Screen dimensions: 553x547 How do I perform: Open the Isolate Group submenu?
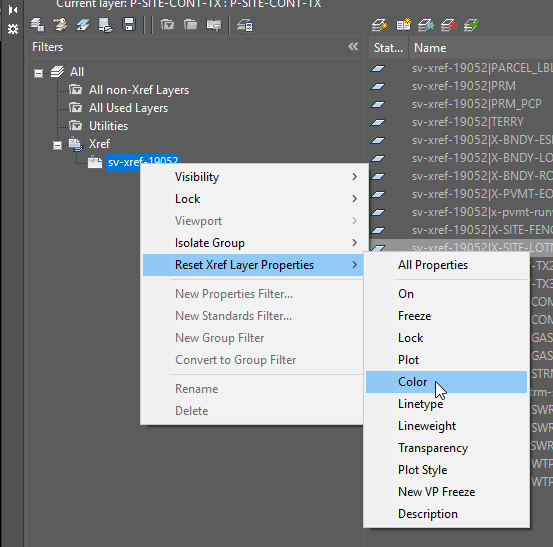click(253, 243)
